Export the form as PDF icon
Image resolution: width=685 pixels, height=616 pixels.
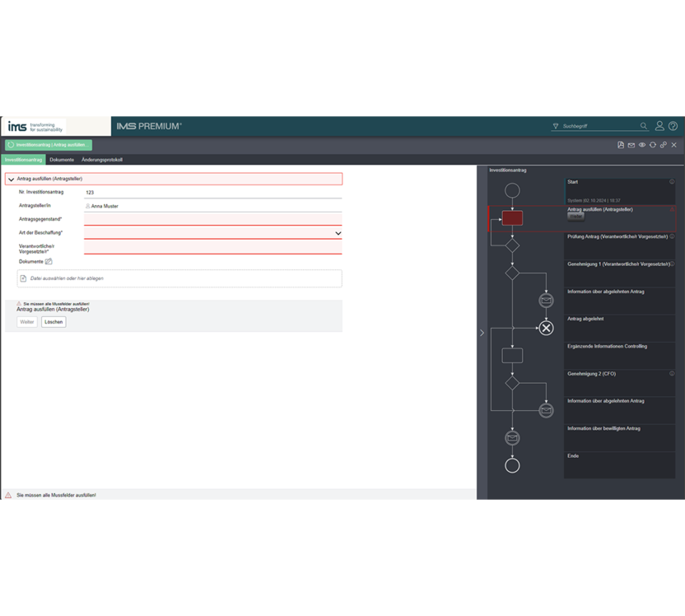pyautogui.click(x=620, y=145)
